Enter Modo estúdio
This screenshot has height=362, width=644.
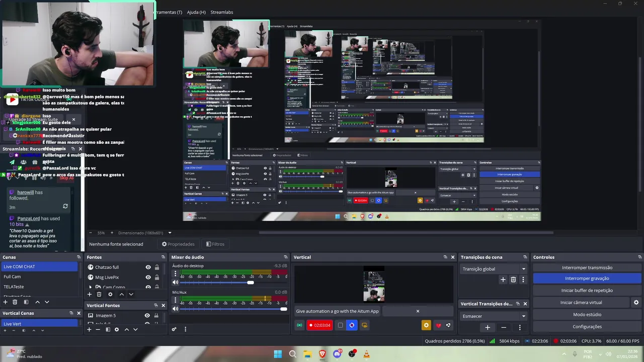coord(587,314)
